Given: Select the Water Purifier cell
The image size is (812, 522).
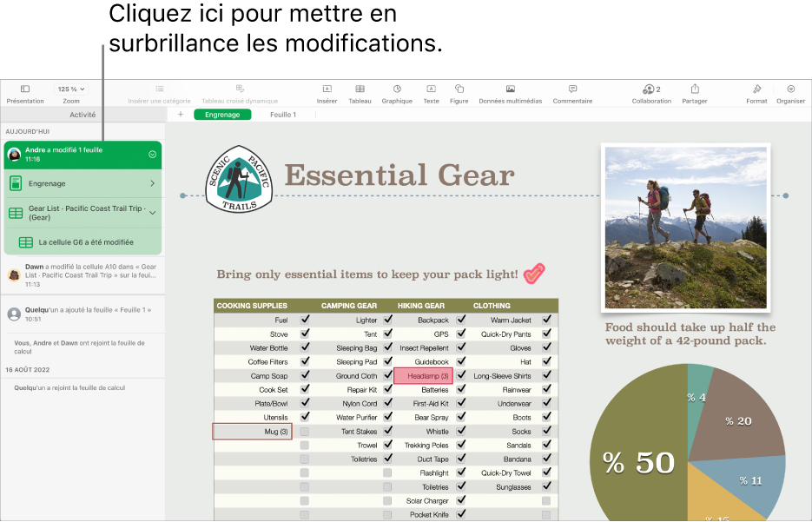Looking at the screenshot, I should (356, 418).
